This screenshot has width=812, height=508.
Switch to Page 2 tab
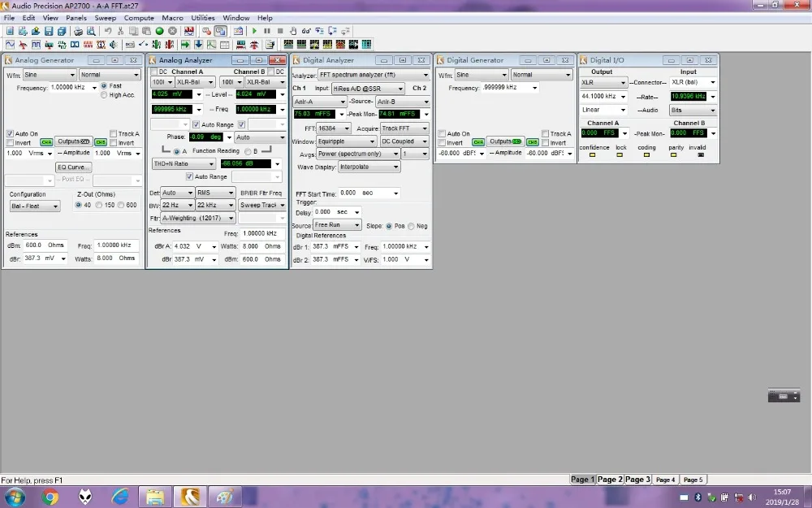[x=610, y=480]
